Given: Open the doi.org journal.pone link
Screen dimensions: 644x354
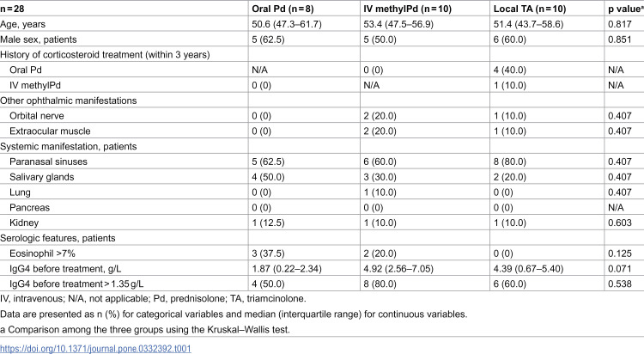Looking at the screenshot, I should pos(95,349).
